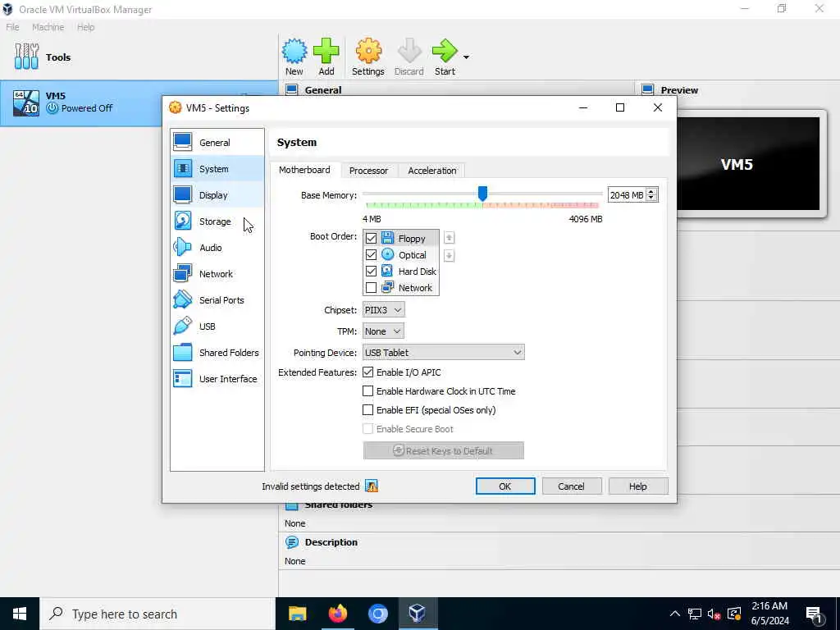Open Firefox from the taskbar
840x630 pixels.
337,614
